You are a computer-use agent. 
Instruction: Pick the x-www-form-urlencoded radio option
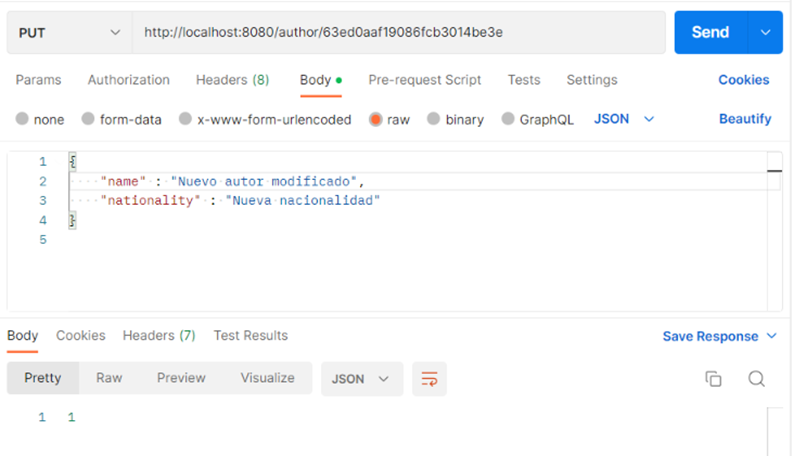click(x=185, y=119)
